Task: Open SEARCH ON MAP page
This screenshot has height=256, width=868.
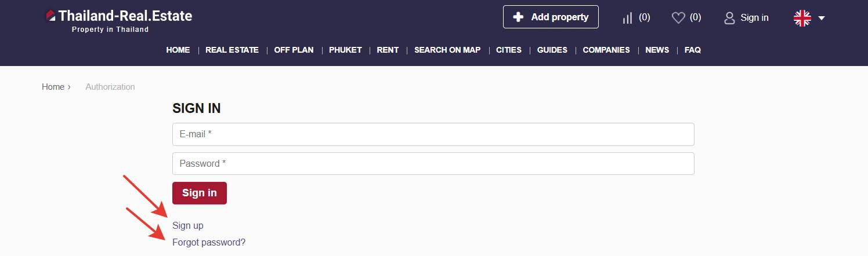Action: [x=447, y=50]
